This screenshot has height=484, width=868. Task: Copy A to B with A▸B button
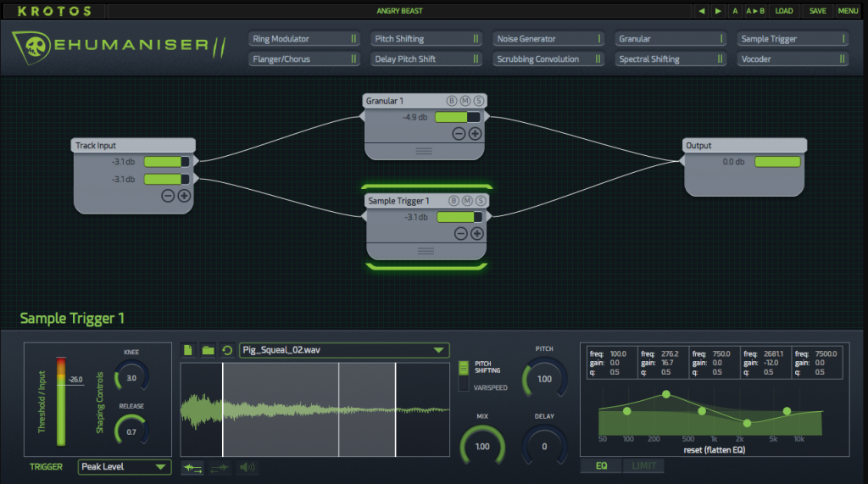click(x=755, y=10)
